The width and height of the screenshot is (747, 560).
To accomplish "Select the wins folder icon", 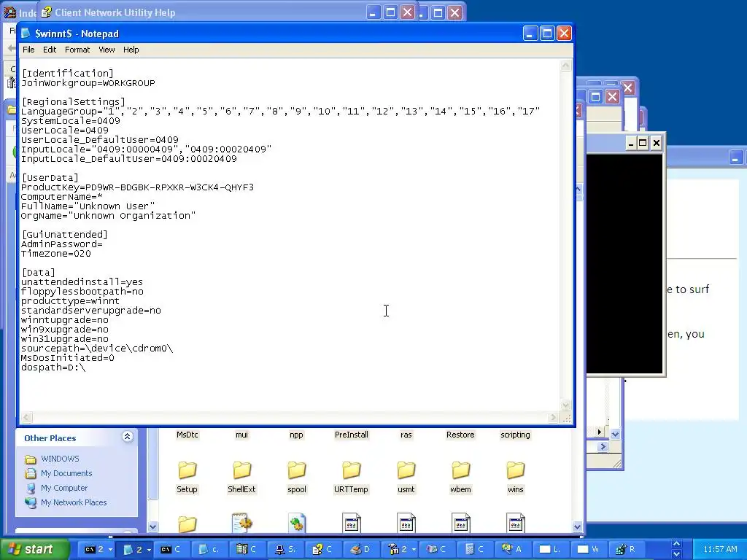I will pyautogui.click(x=516, y=470).
